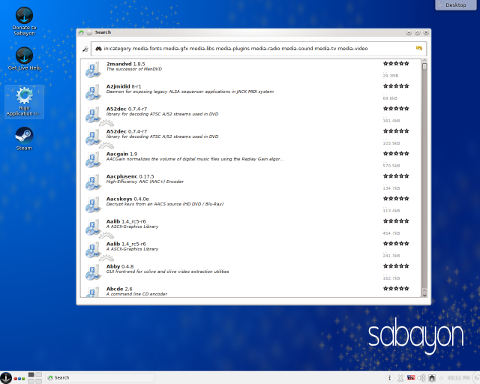The height and width of the screenshot is (384, 480).
Task: Click the volume icon in system tray
Action: tap(422, 378)
